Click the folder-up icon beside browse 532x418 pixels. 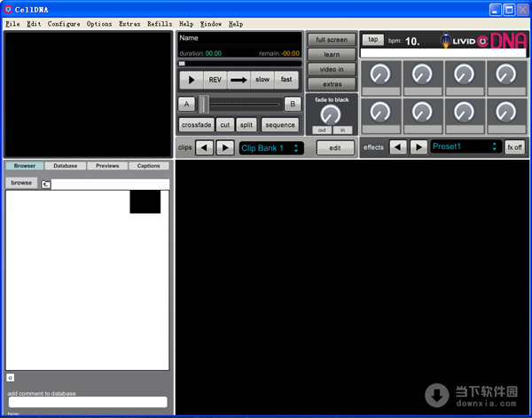46,184
